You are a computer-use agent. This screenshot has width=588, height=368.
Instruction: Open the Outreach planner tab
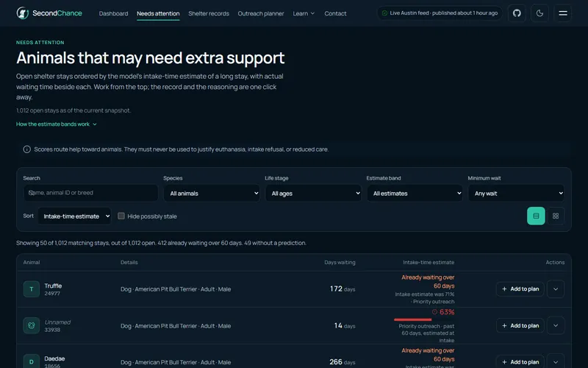pyautogui.click(x=261, y=13)
